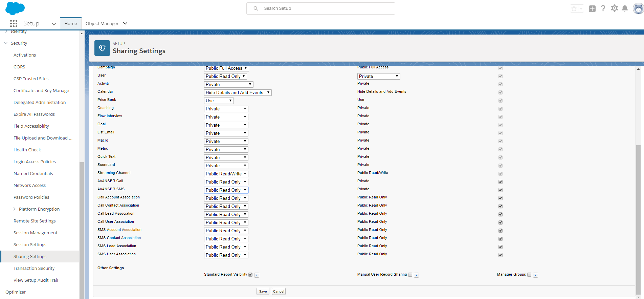The image size is (644, 299).
Task: Click the Standard Report Visibility info icon
Action: 257,275
